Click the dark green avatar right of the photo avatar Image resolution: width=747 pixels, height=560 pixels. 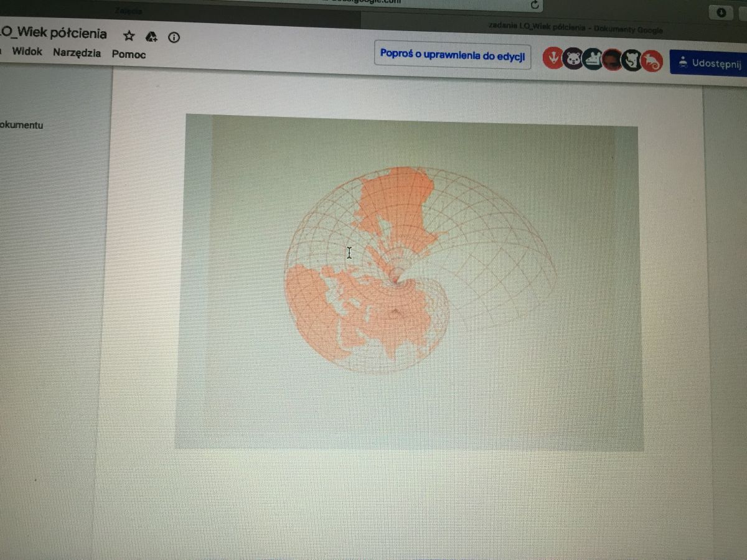(632, 60)
